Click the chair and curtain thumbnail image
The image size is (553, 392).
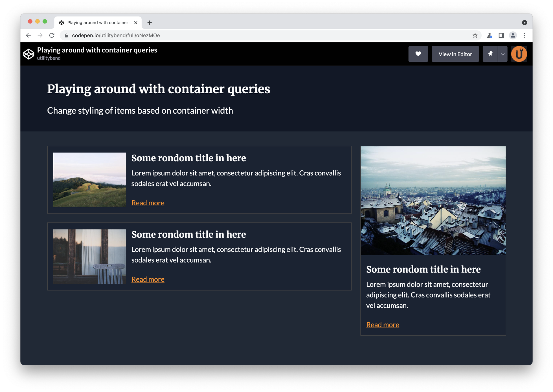(x=89, y=256)
